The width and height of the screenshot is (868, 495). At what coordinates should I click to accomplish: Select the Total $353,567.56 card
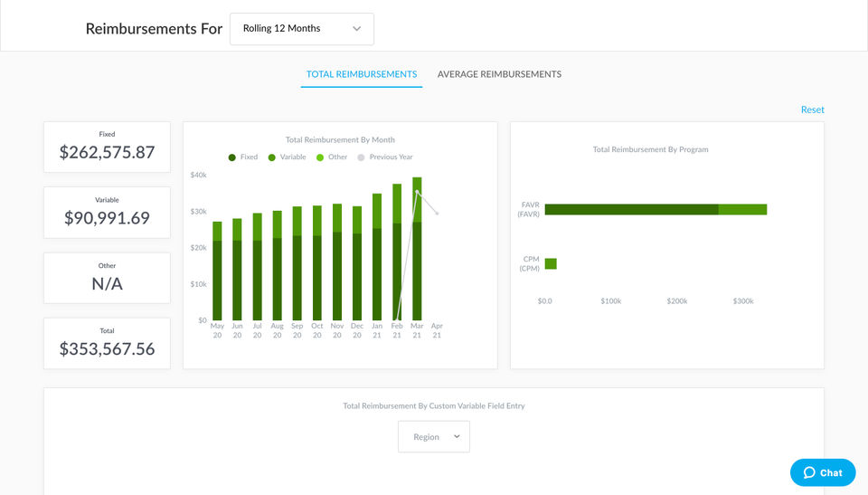pos(107,343)
